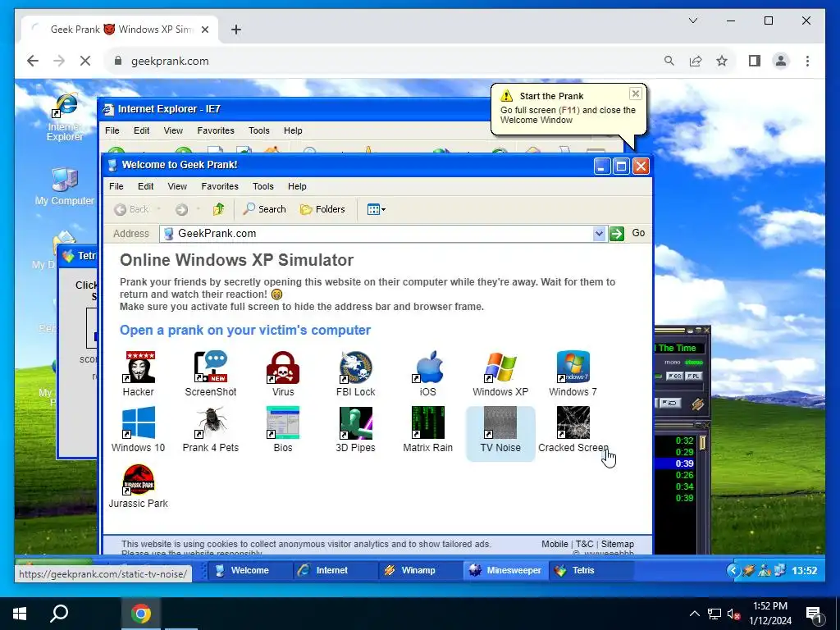This screenshot has height=630, width=840.
Task: Reload or stop loading Chrome page
Action: [85, 61]
